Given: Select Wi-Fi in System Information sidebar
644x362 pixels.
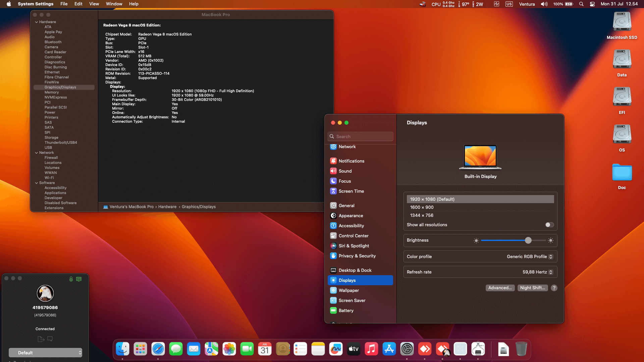Looking at the screenshot, I should [x=49, y=178].
